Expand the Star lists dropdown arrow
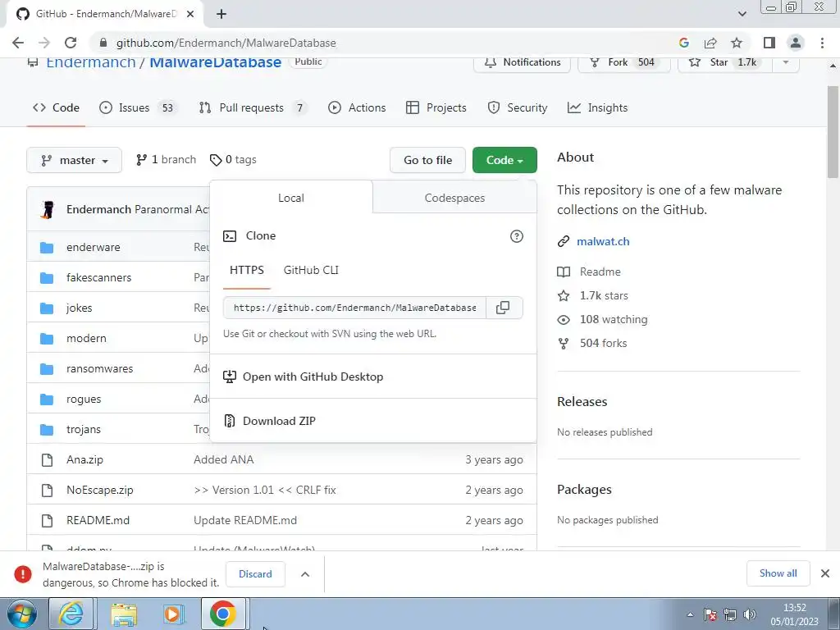840x630 pixels. point(785,62)
